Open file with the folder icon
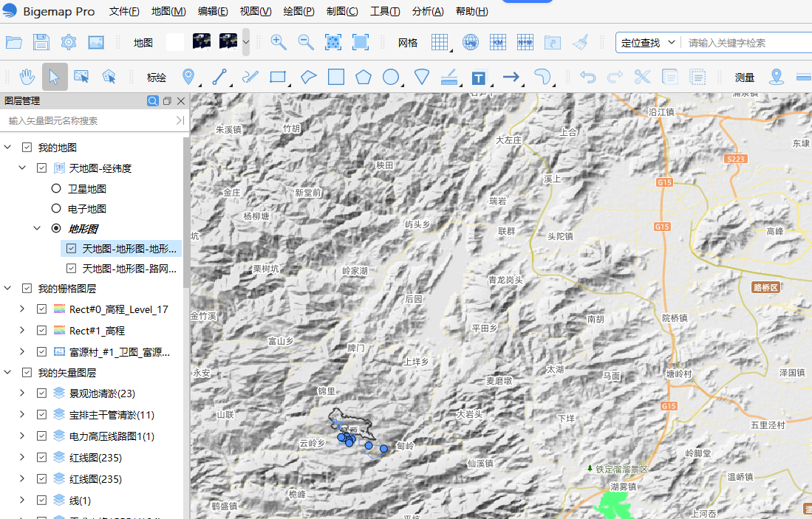 pos(14,42)
